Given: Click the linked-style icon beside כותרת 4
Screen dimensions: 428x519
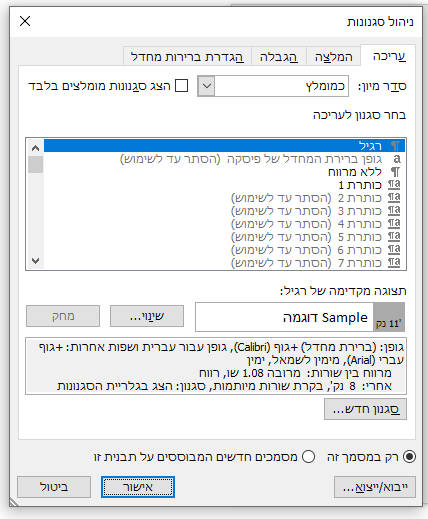Looking at the screenshot, I should pyautogui.click(x=394, y=224).
